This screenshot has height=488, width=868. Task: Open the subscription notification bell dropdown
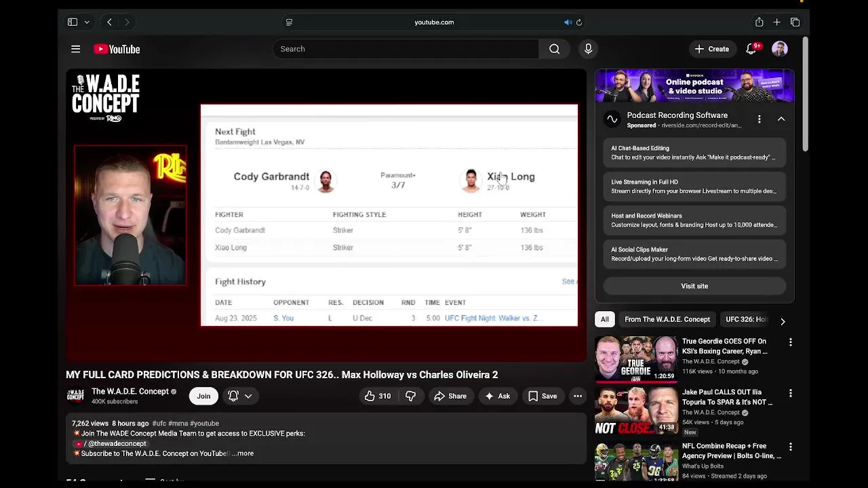[x=240, y=396]
